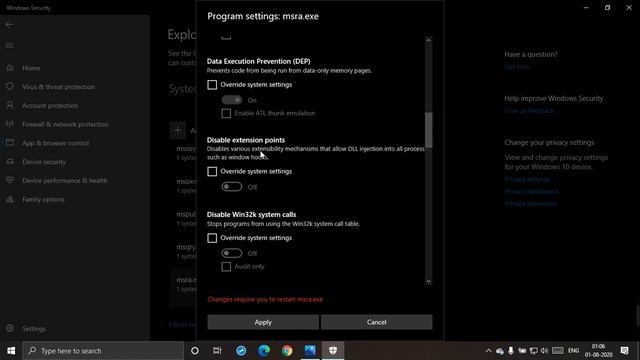
Task: Click the Settings gear icon
Action: tap(10, 328)
